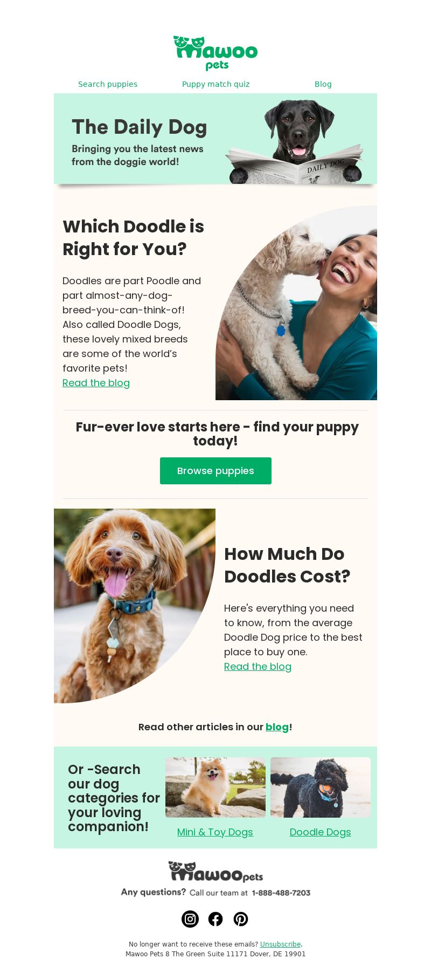Open the Doodle Dogs category link
Image resolution: width=431 pixels, height=980 pixels.
320,832
